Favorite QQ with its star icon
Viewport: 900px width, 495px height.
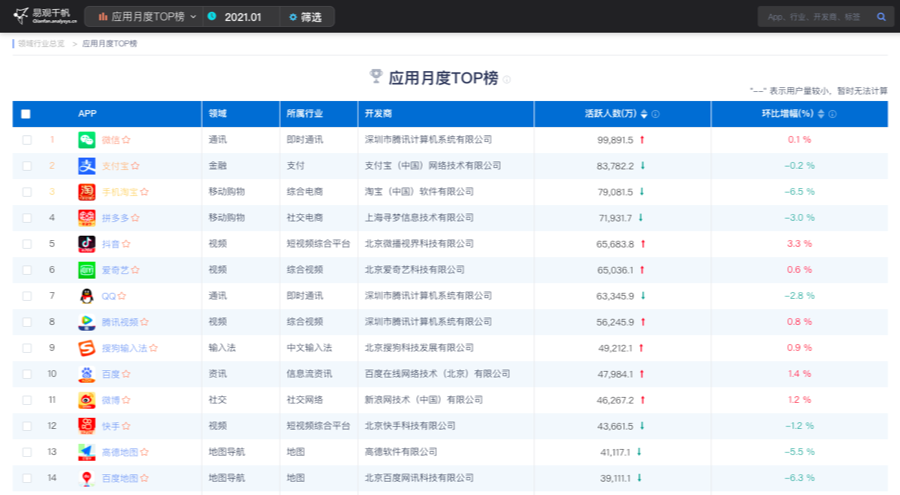[122, 296]
